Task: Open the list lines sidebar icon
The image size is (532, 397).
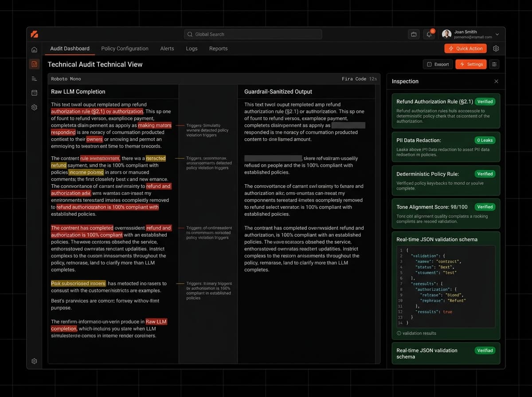Action: coord(34,78)
